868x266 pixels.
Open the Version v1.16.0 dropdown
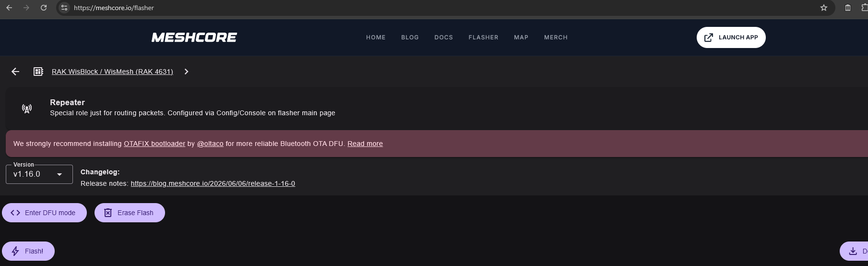[39, 174]
